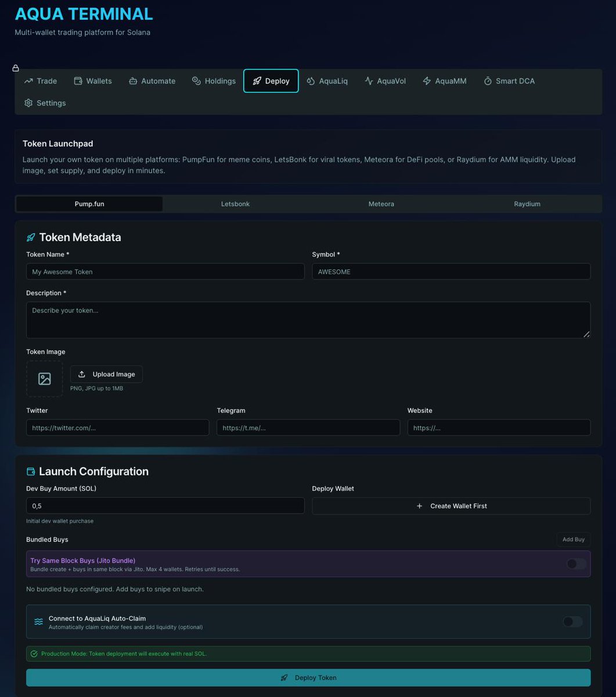
Task: Select the Letsbonk platform tab
Action: coord(235,204)
